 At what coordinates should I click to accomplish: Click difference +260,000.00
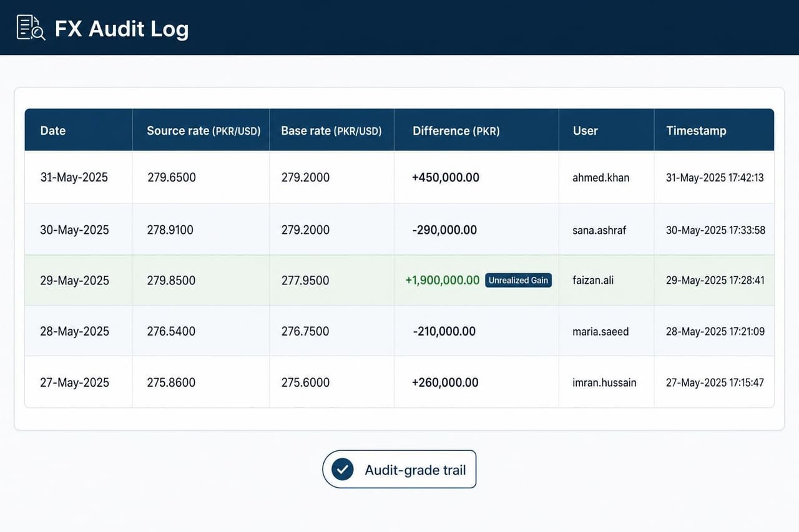tap(445, 382)
